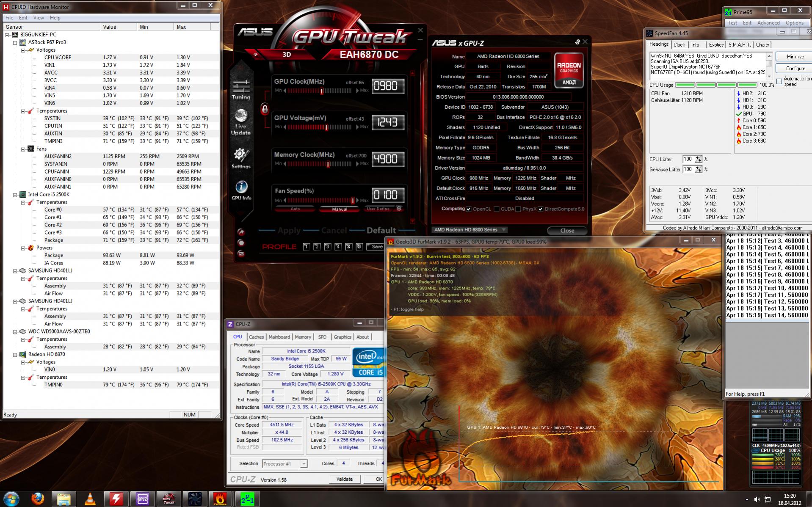Toggle CUDA checkbox in GPU-Z
Image resolution: width=812 pixels, height=507 pixels.
(x=497, y=209)
